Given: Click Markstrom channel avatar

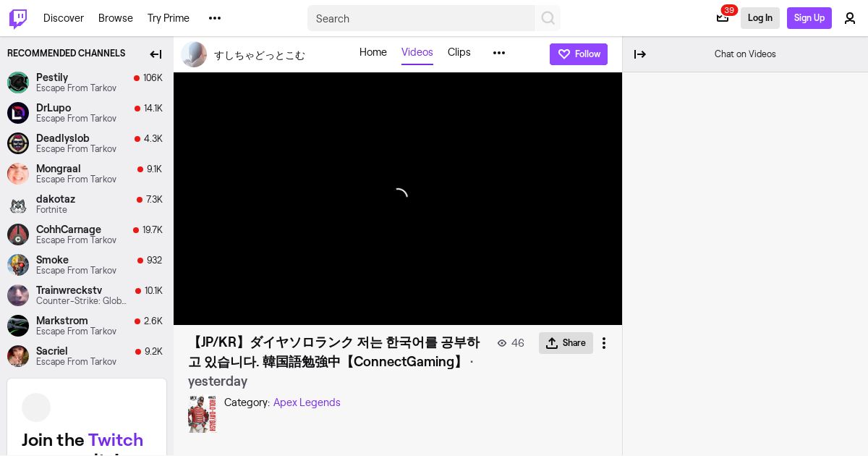Looking at the screenshot, I should click(x=18, y=326).
